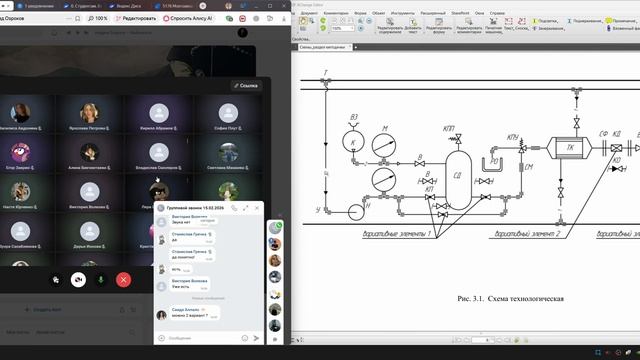Screen dimensions: 640x360
Task: Open the Расширенный menu
Action: 433,13
